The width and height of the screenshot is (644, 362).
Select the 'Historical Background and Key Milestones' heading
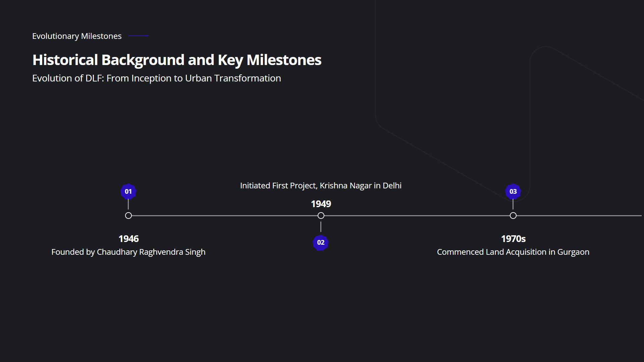tap(177, 60)
